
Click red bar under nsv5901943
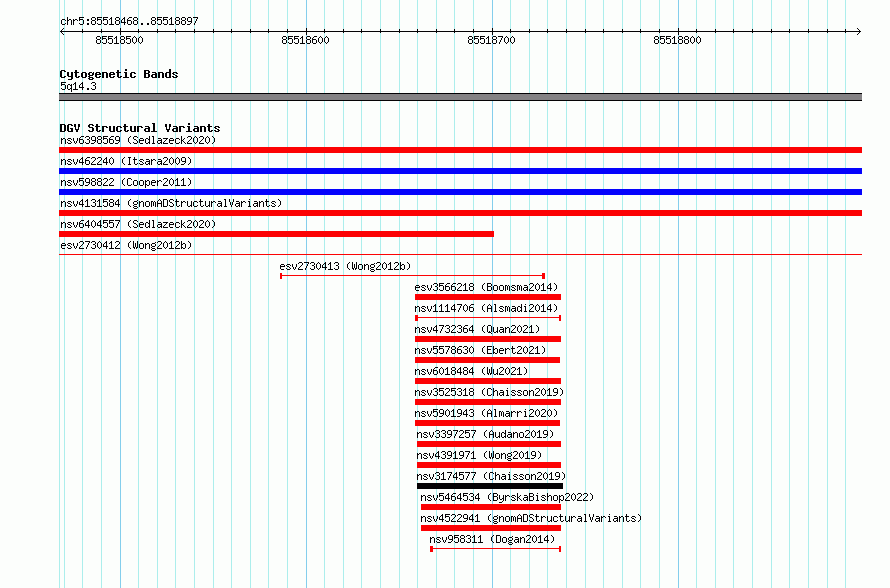click(488, 423)
